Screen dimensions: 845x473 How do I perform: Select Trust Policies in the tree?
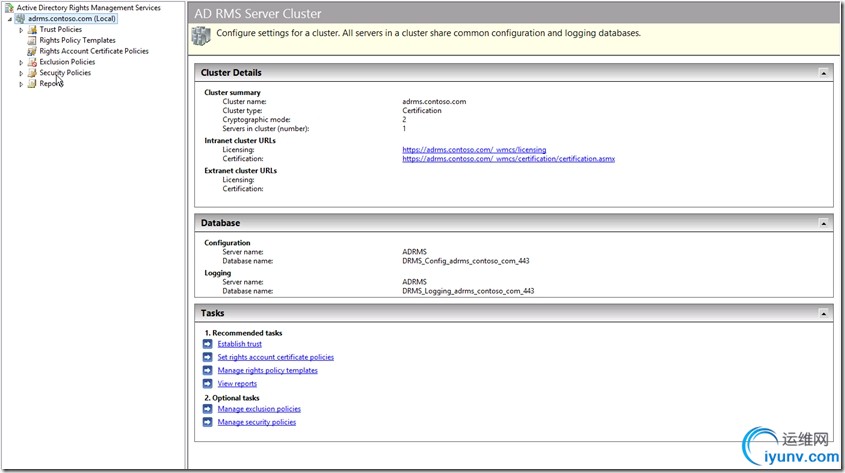pos(60,30)
